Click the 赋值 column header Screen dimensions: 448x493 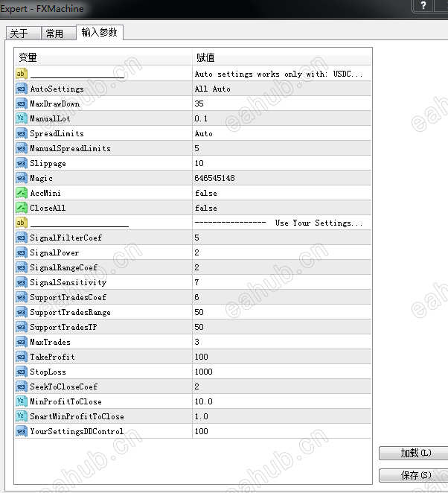281,57
